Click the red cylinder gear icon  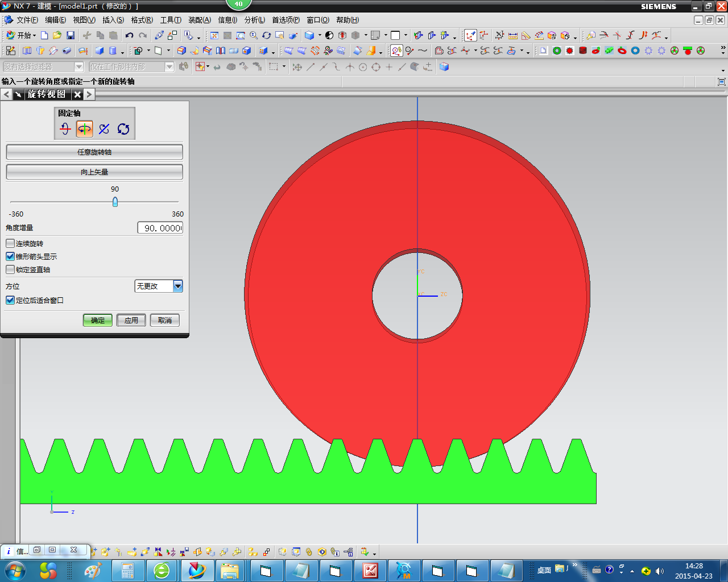click(x=583, y=51)
